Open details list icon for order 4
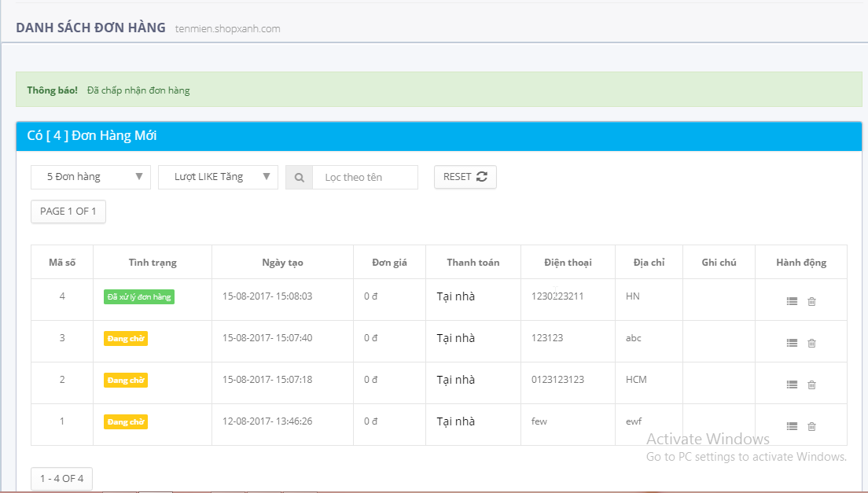The image size is (868, 493). coord(792,301)
